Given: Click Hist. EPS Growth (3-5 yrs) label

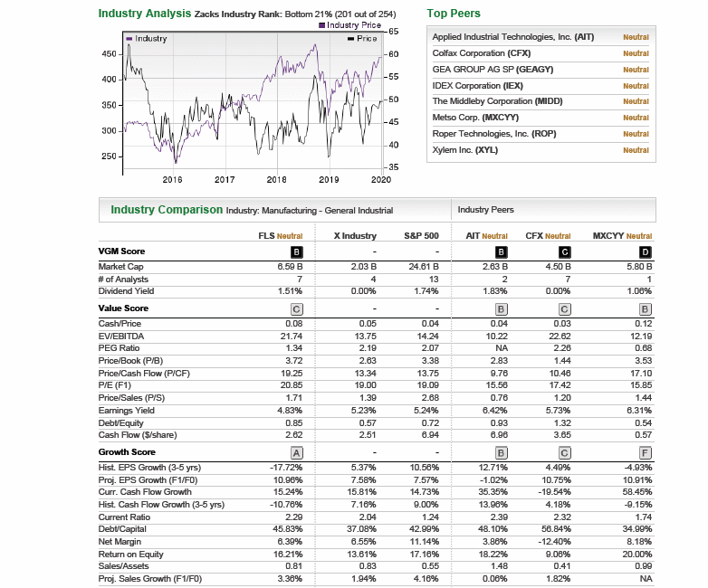Looking at the screenshot, I should click(149, 467).
